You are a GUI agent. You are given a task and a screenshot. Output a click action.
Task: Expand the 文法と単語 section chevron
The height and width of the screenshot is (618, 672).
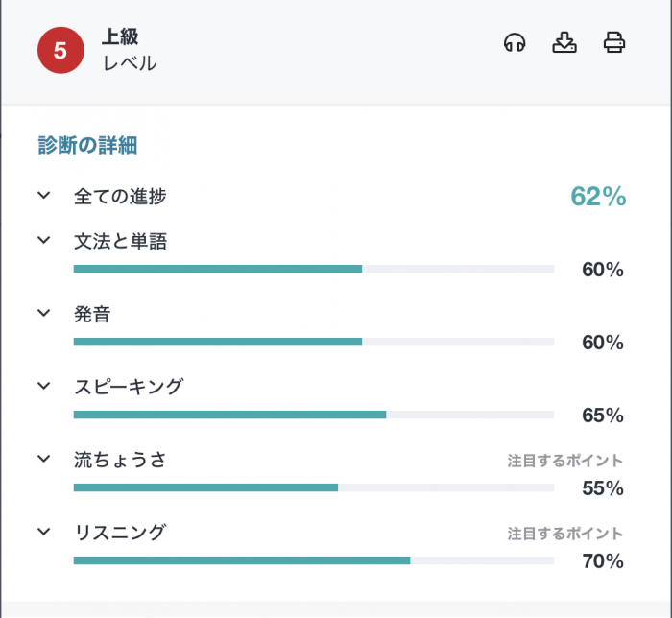43,240
